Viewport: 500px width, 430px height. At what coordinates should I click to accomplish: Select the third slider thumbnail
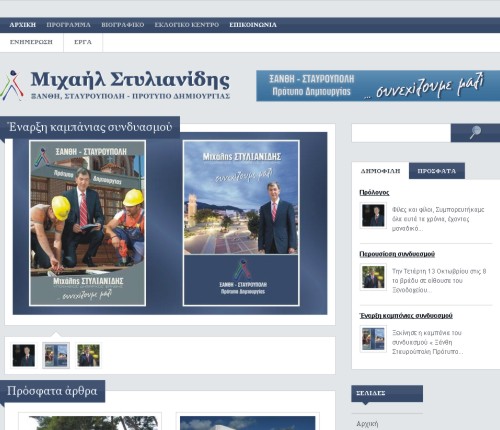pos(88,355)
